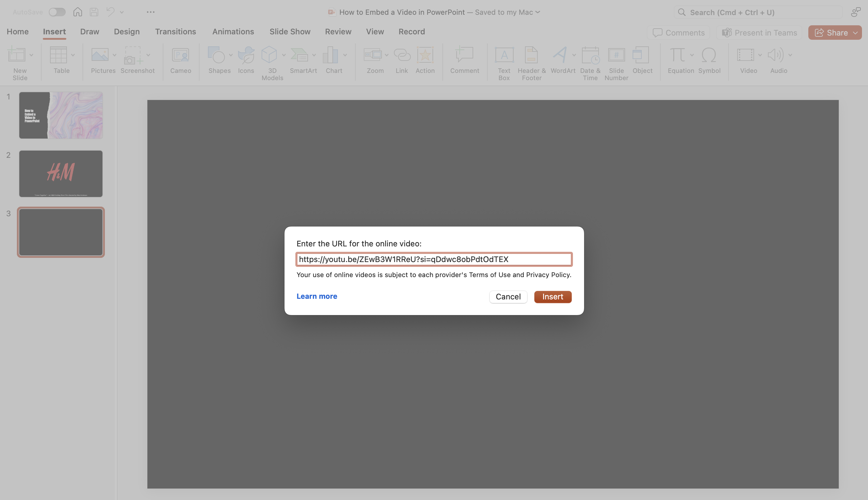868x500 pixels.
Task: Switch to the Home tab
Action: [17, 32]
